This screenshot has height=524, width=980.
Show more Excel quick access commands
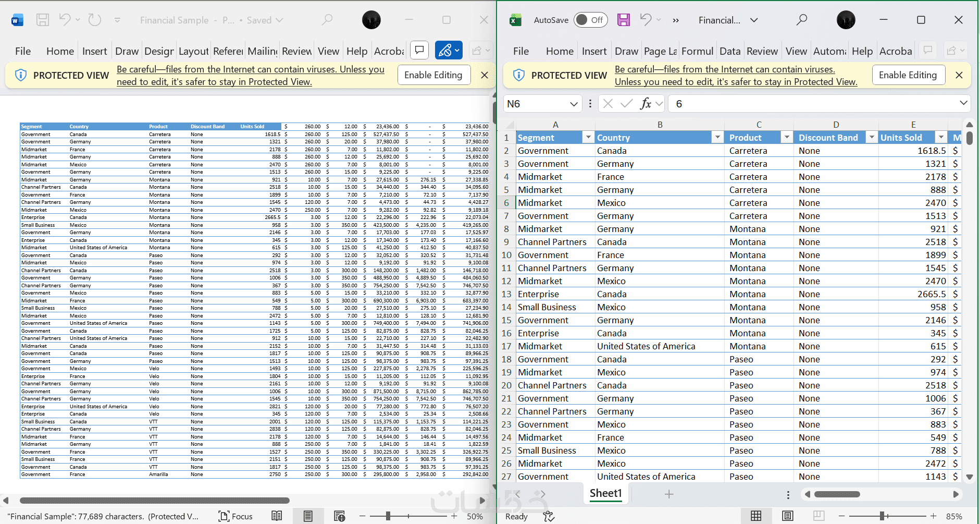point(676,20)
